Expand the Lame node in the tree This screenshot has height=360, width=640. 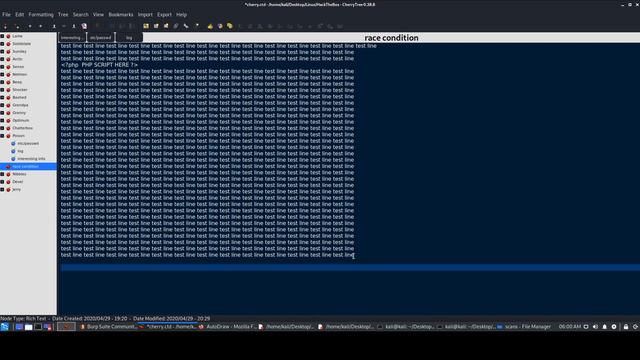click(x=2, y=36)
